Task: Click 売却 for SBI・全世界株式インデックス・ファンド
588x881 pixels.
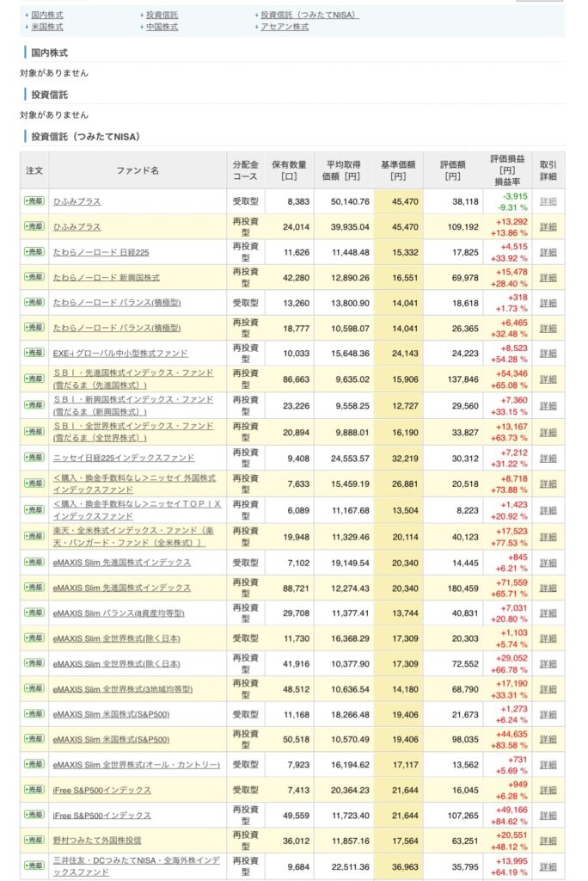Action: coord(34,432)
